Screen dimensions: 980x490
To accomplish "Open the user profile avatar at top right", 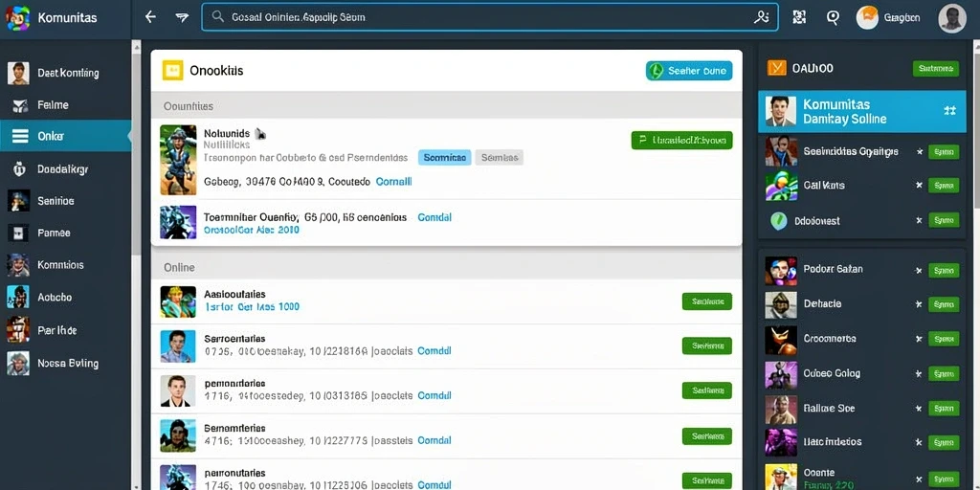I will point(952,18).
